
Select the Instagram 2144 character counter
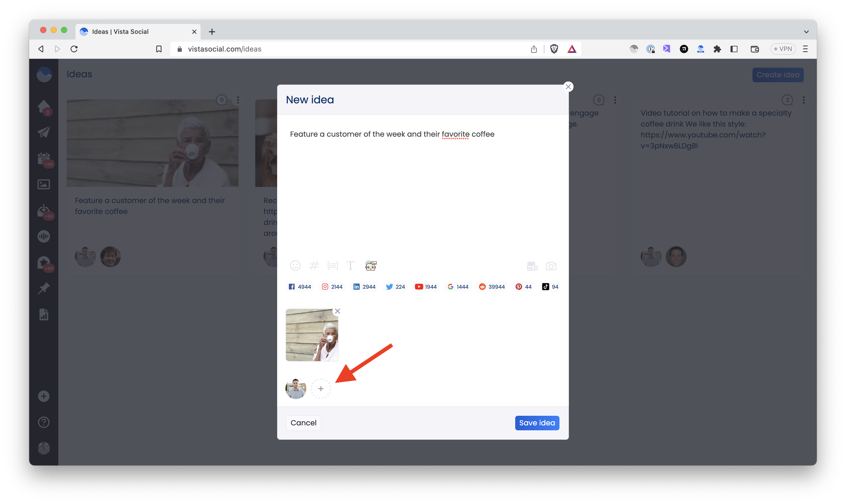pos(332,287)
